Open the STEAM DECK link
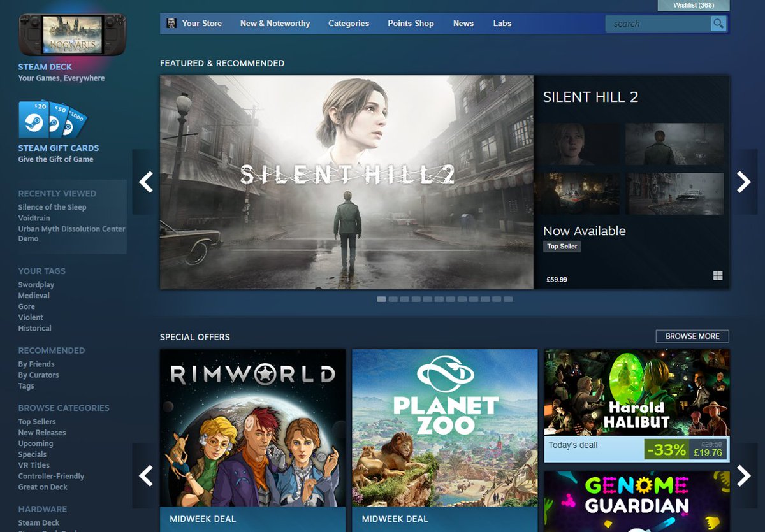Viewport: 765px width, 532px height. pyautogui.click(x=45, y=67)
